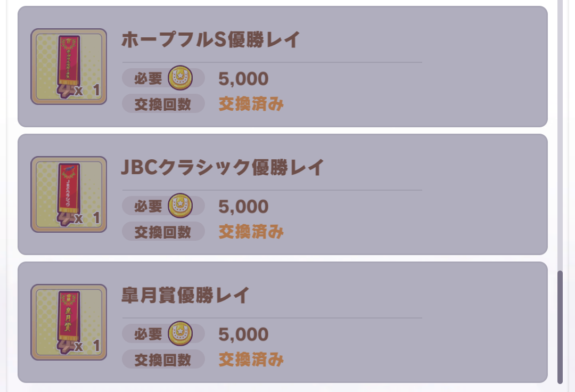Click 交換済み status for 皐月賞優勝レイ

[x=251, y=360]
